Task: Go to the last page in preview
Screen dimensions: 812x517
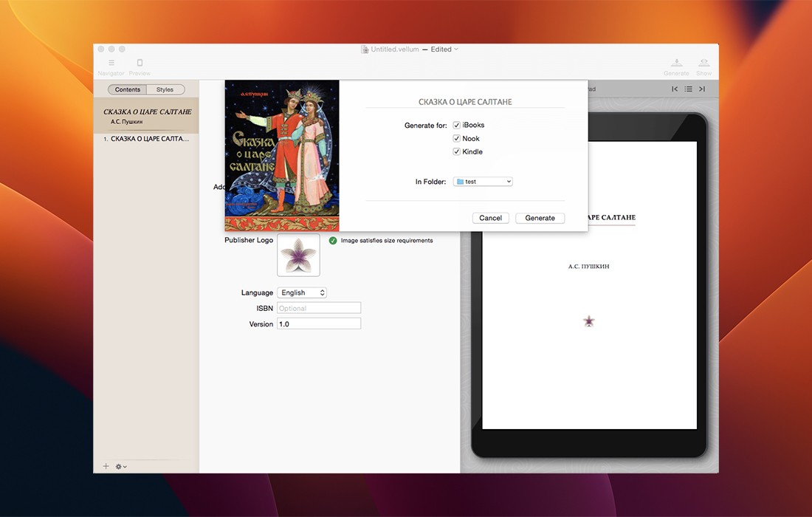Action: [x=702, y=89]
